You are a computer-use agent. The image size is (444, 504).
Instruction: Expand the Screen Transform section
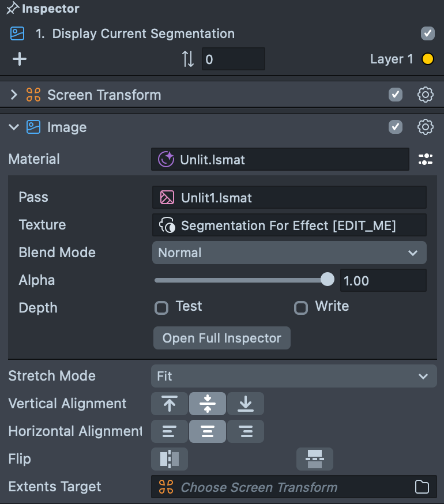pos(14,95)
